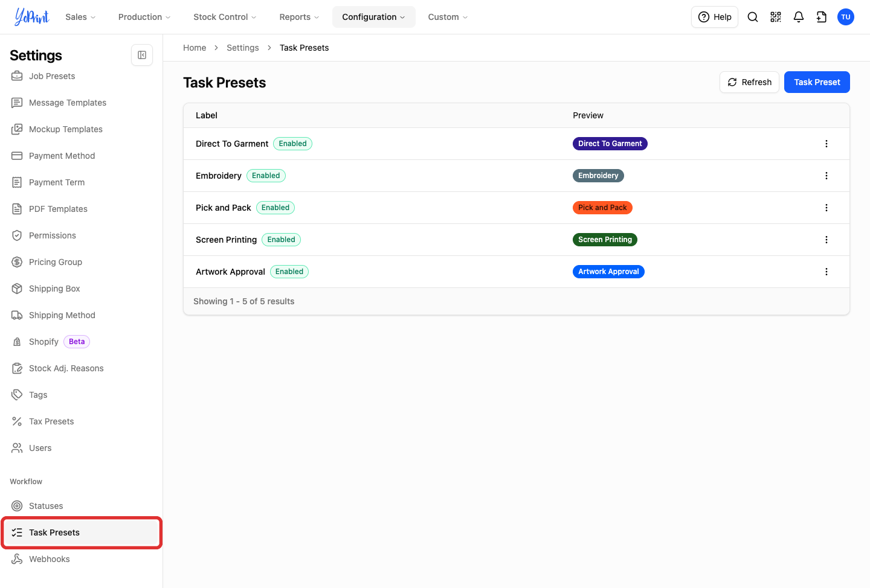The height and width of the screenshot is (588, 870).
Task: Click the Pricing Group dollar icon
Action: pos(17,262)
